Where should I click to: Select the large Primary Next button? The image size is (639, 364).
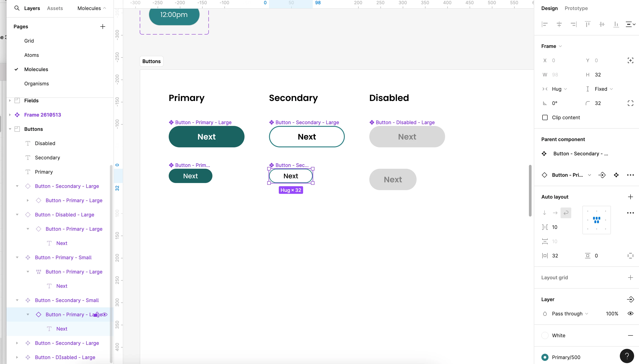[x=206, y=136]
